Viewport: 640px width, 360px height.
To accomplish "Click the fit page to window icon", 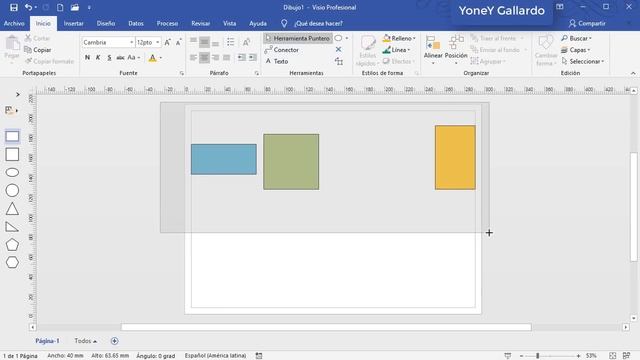I will (612, 356).
